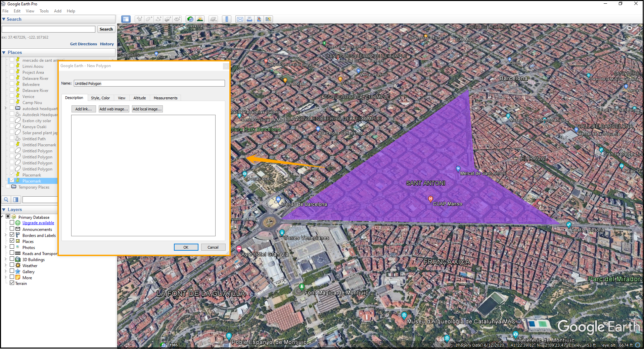Select the CUAP Manso hospital marker on the map
The width and height of the screenshot is (644, 349).
click(x=430, y=199)
